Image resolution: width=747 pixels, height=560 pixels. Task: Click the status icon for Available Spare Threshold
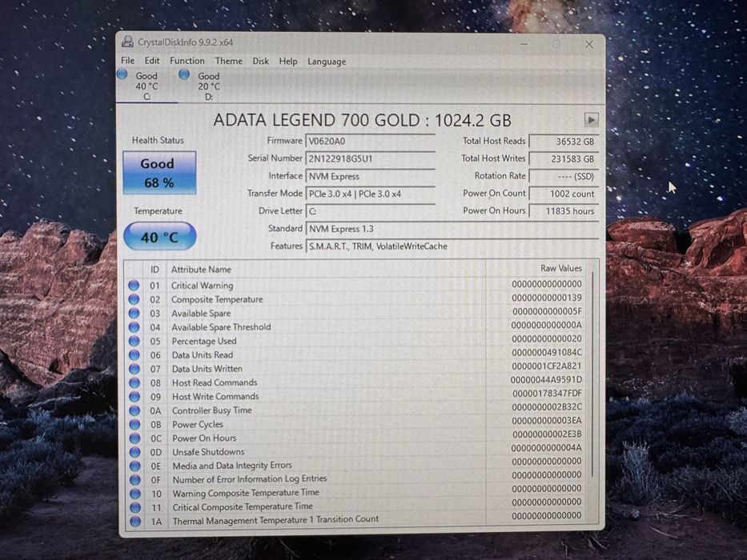(135, 327)
